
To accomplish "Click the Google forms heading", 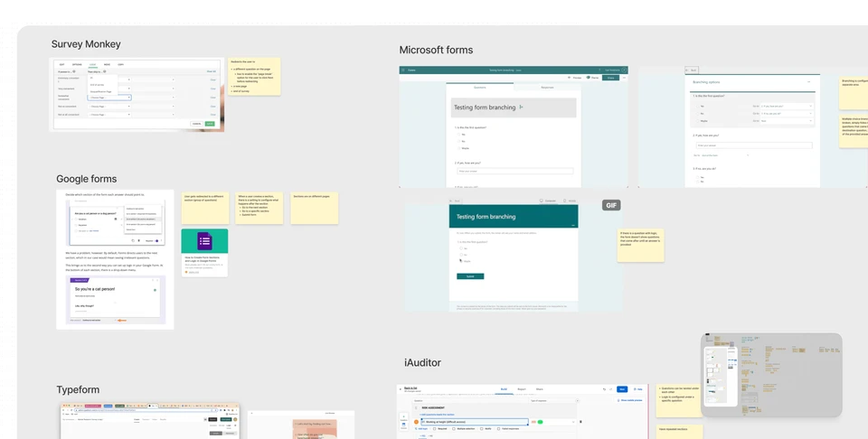I will tap(87, 179).
